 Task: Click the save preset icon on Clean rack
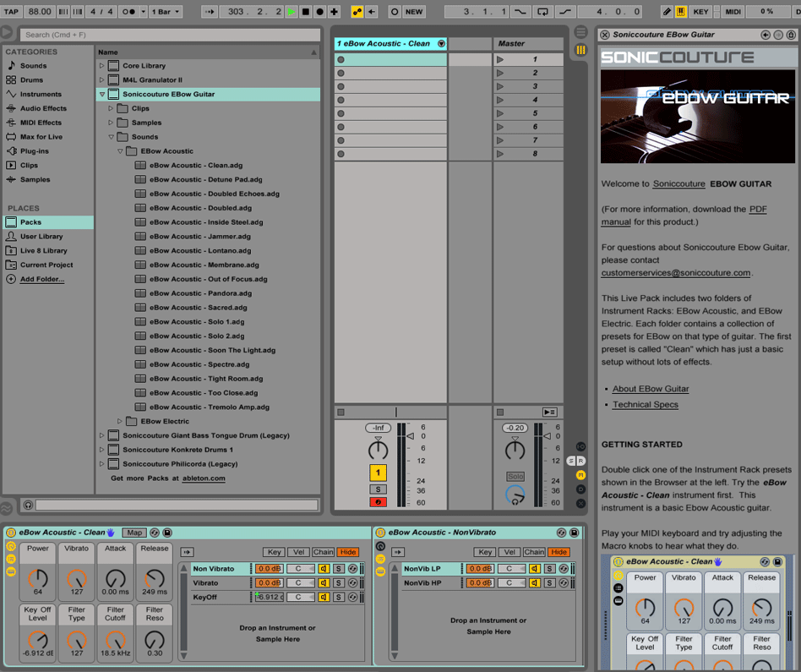click(167, 533)
